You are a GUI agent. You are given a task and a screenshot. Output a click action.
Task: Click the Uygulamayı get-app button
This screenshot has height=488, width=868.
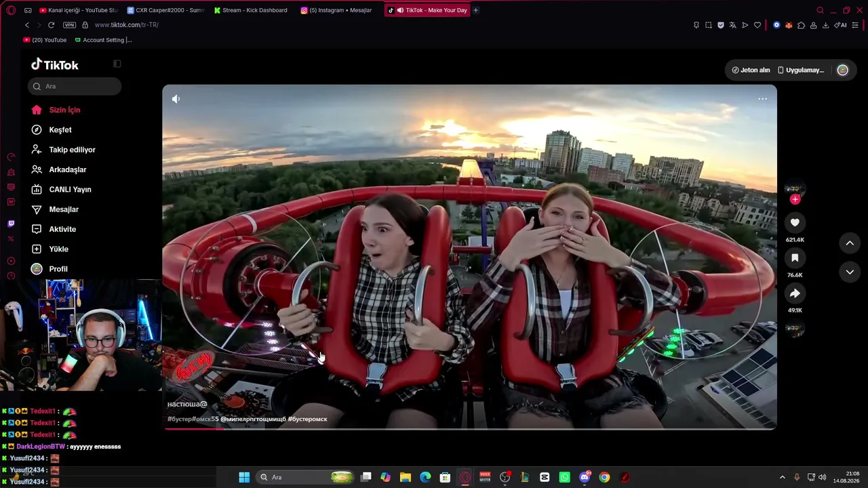coord(801,70)
